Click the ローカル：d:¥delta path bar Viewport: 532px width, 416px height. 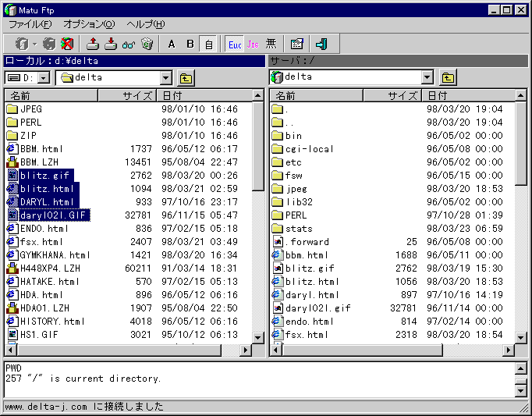[134, 61]
